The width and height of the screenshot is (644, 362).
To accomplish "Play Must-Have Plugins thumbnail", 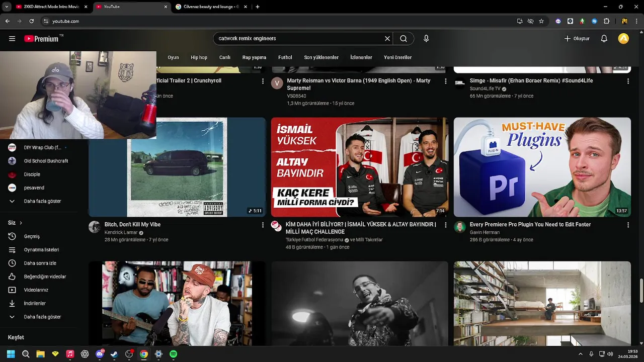I will point(542,167).
